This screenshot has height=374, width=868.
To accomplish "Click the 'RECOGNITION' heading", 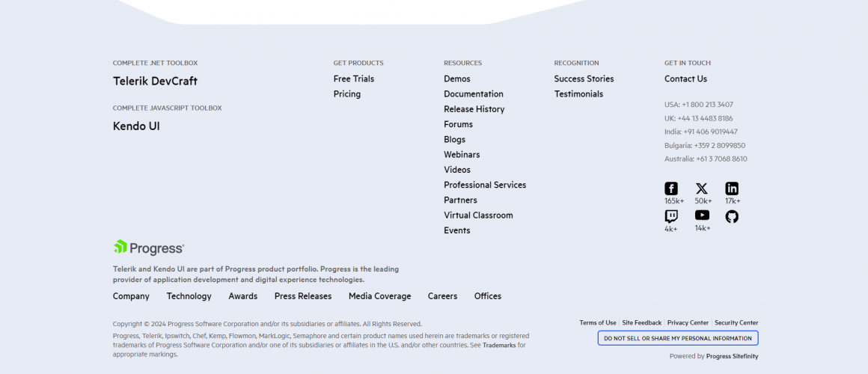I will click(x=576, y=63).
